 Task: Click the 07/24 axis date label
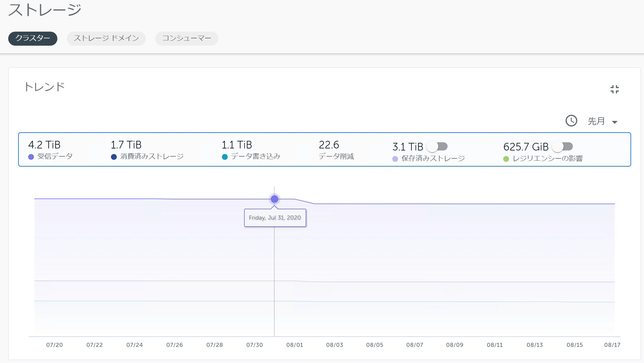135,345
